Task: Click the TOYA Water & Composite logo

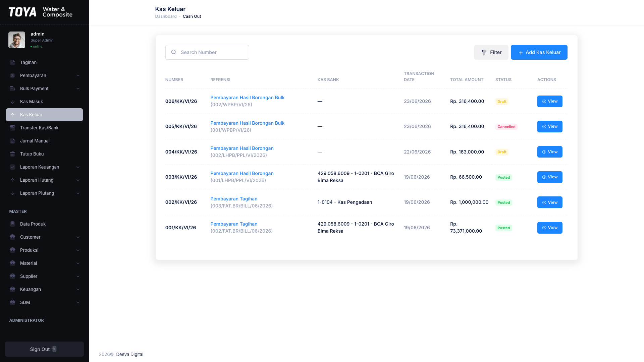Action: (x=41, y=12)
